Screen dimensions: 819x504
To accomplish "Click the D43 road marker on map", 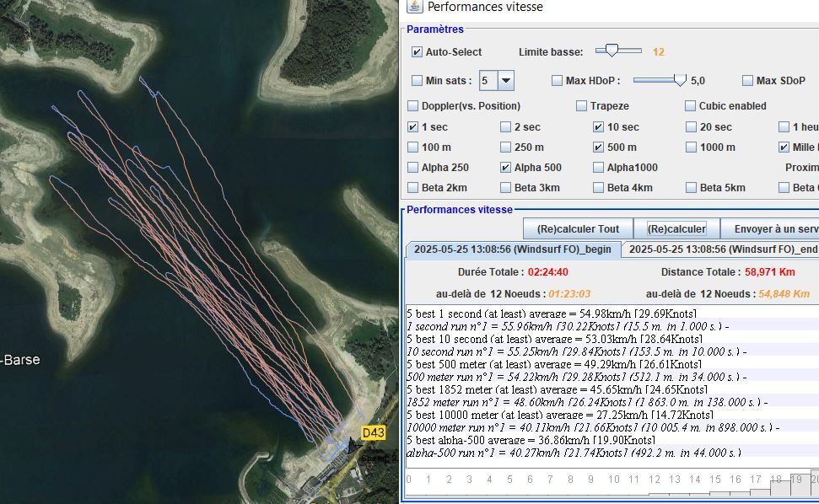I will (373, 432).
